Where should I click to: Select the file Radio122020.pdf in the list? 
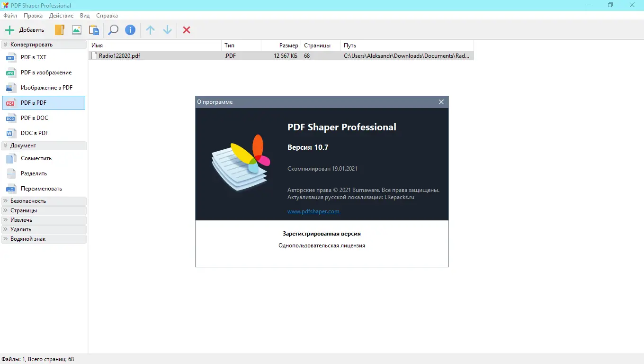tap(119, 56)
